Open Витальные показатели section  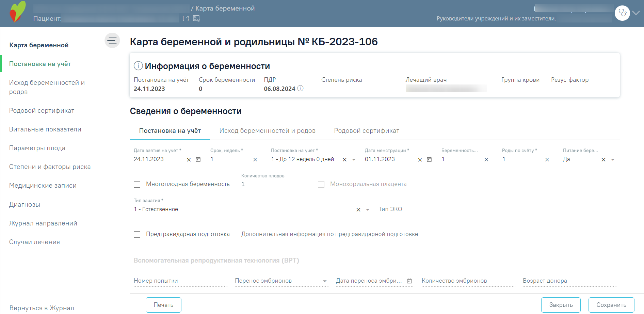click(45, 129)
